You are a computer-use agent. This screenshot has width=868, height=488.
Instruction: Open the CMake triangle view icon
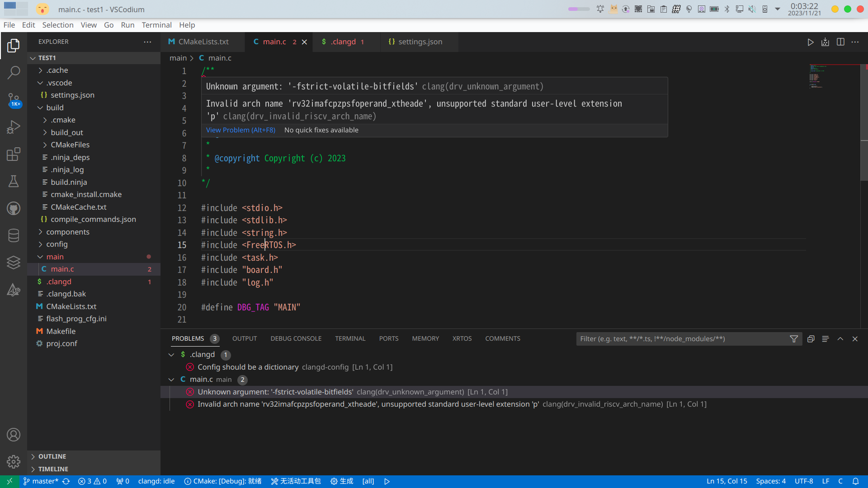click(14, 290)
